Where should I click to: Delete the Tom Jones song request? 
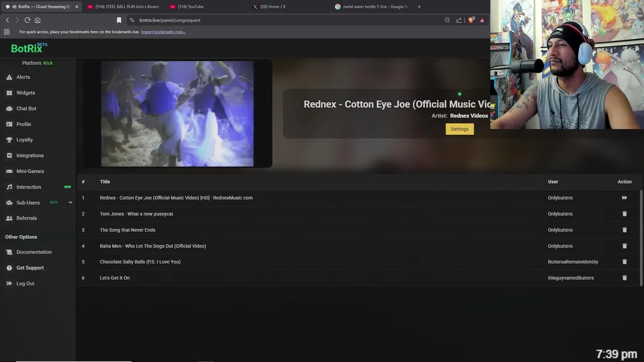point(624,214)
